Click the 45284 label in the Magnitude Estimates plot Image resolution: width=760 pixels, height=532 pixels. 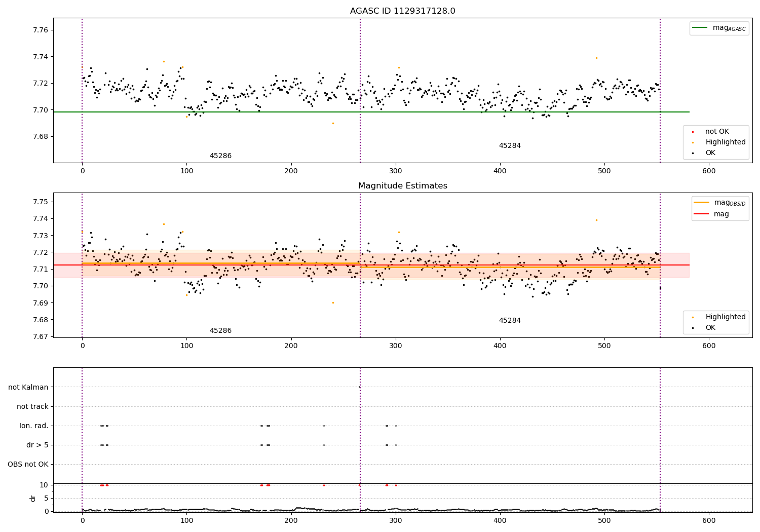(510, 321)
